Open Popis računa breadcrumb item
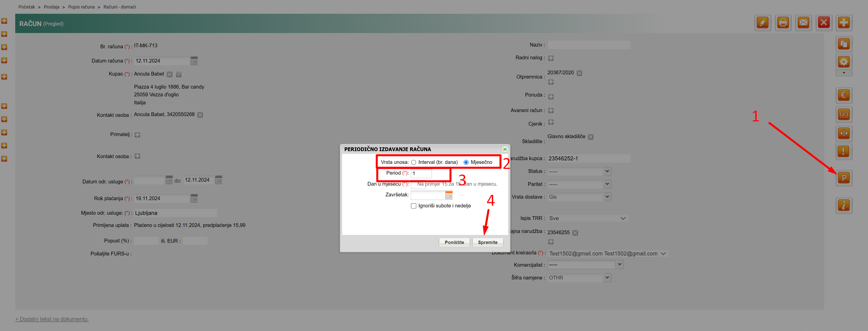868x331 pixels. (81, 7)
